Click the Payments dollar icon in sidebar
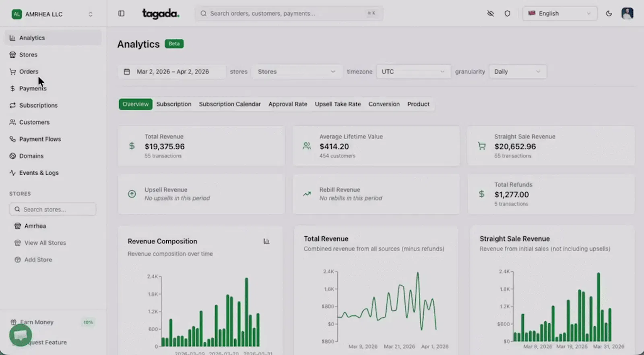644x355 pixels. coord(12,89)
